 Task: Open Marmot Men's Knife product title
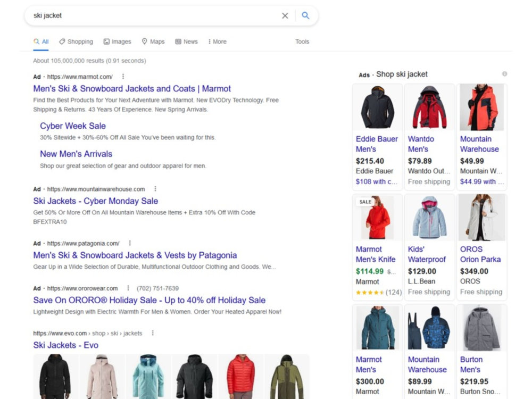coord(376,254)
